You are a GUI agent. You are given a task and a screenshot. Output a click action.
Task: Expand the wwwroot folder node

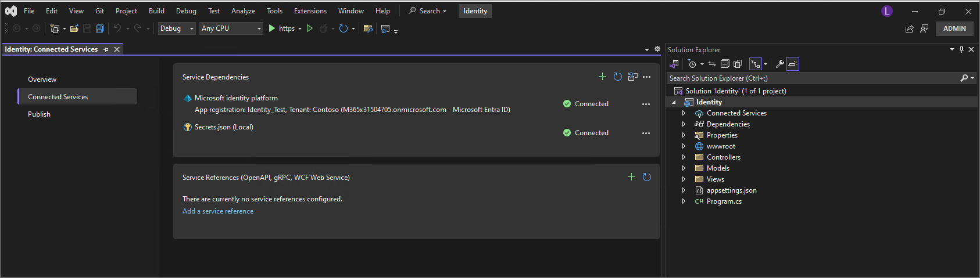(684, 146)
